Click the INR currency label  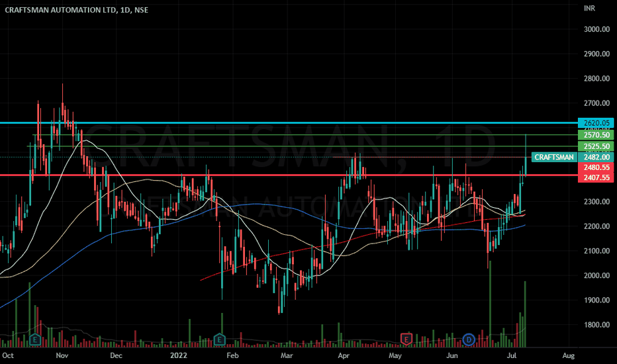[589, 8]
